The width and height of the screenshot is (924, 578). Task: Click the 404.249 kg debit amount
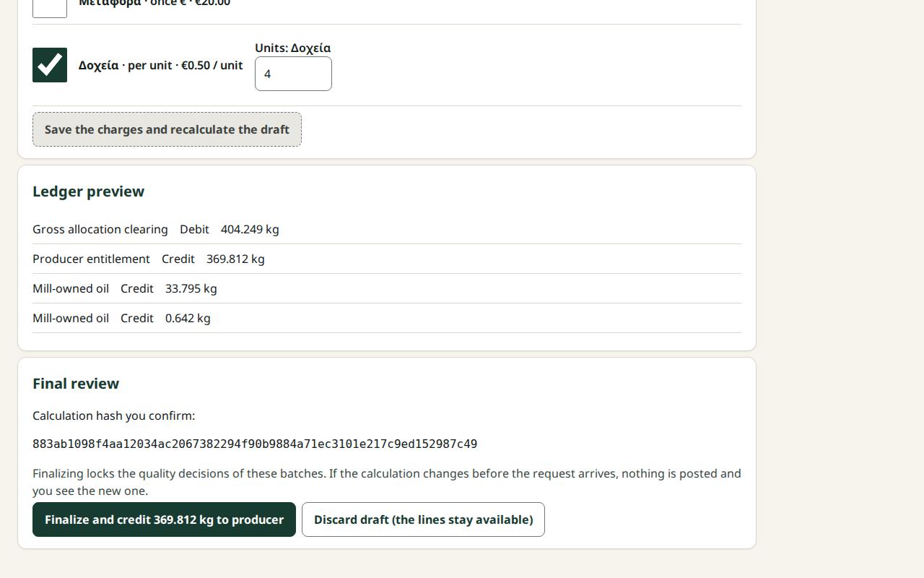click(250, 229)
